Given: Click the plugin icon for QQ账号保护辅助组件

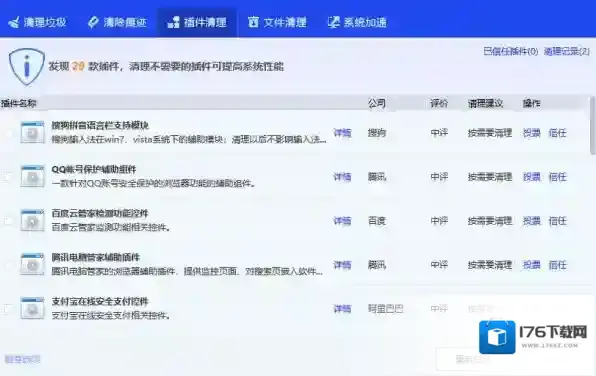Looking at the screenshot, I should 32,176.
